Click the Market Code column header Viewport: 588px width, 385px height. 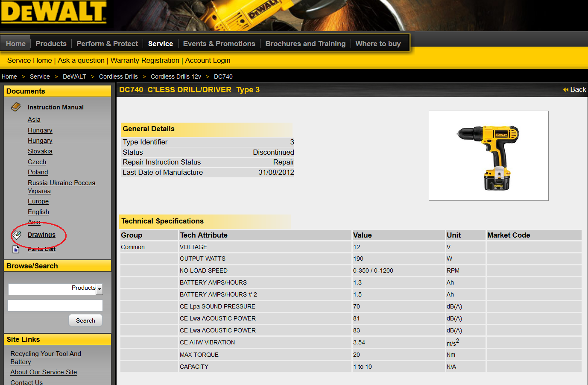click(534, 235)
